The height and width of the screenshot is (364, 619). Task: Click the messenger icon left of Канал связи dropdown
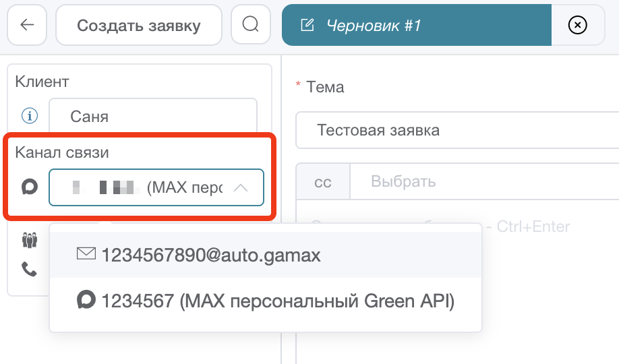(29, 187)
